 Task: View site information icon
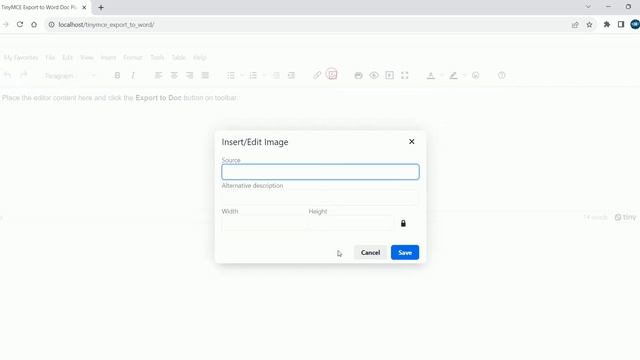click(51, 24)
